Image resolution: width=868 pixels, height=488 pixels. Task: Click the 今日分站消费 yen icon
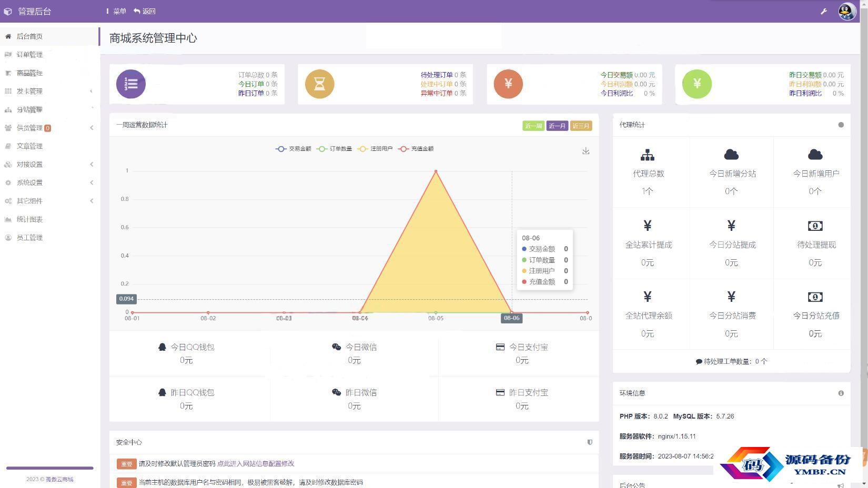coord(731,297)
